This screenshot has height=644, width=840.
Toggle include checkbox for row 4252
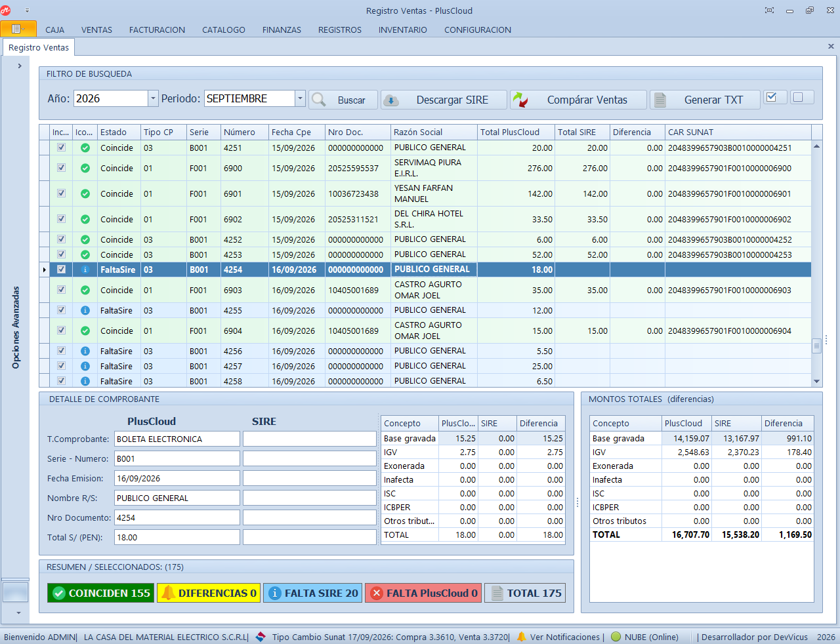click(61, 239)
